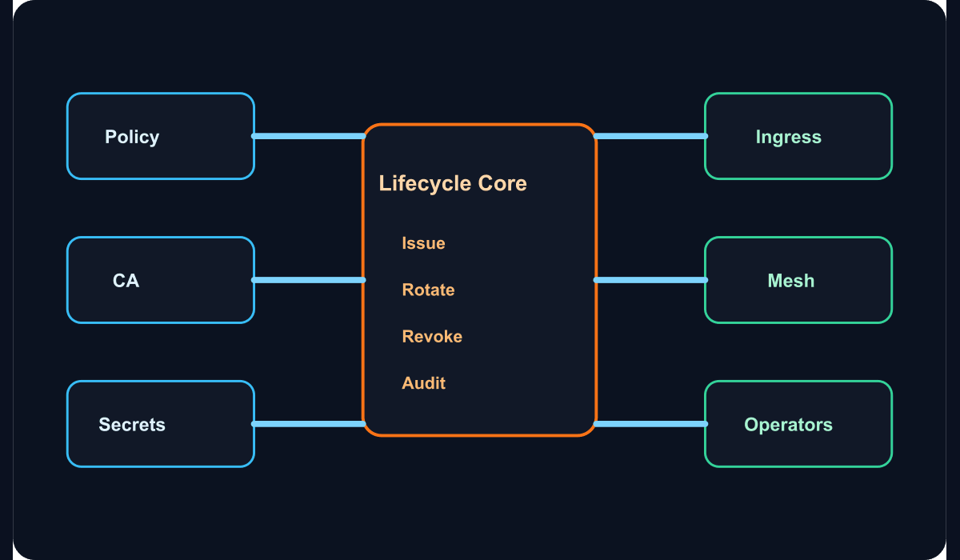Click the connector from Lifecycle Core to Mesh
The height and width of the screenshot is (560, 960).
click(650, 280)
